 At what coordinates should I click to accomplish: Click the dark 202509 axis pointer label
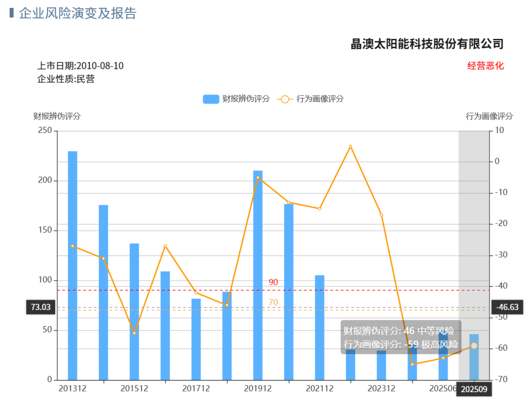(474, 389)
